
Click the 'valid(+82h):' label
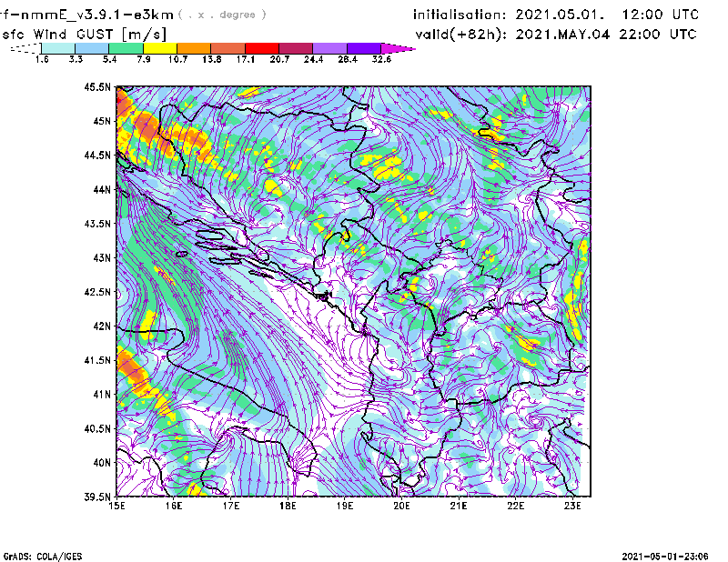(461, 35)
